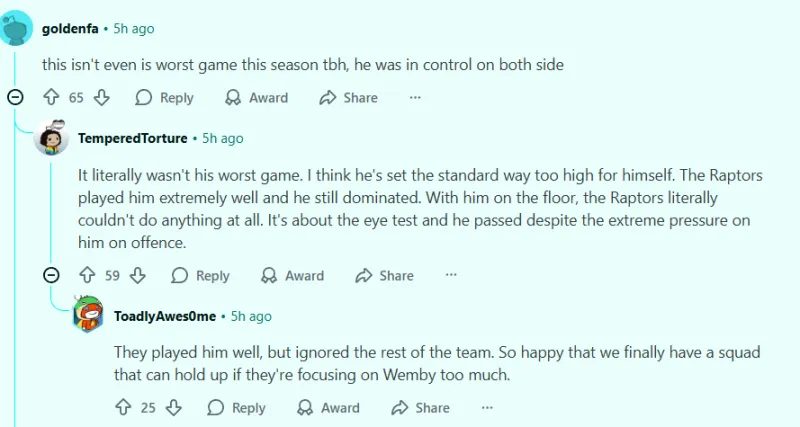800x427 pixels.
Task: Upvote TemperedTorture's comment
Action: pos(87,275)
